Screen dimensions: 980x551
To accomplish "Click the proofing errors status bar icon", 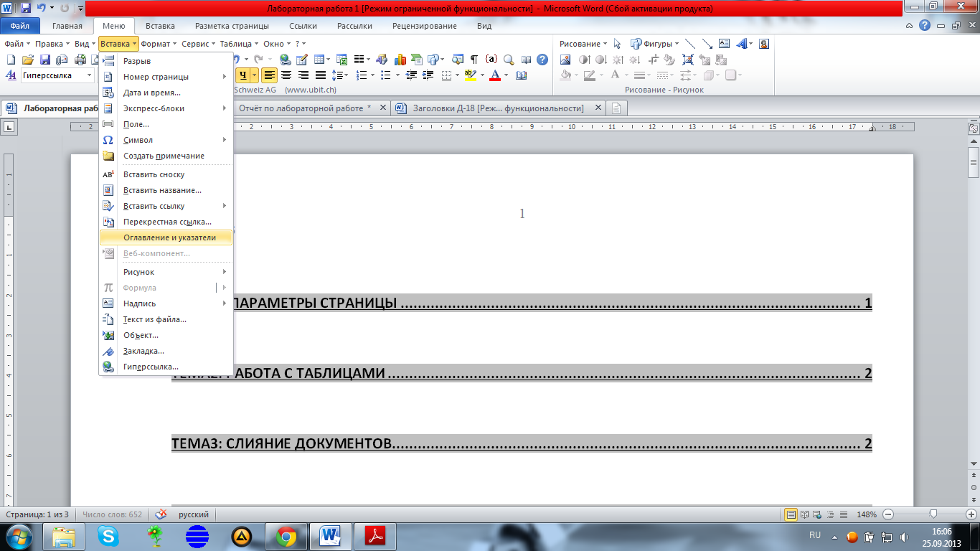I will click(161, 514).
